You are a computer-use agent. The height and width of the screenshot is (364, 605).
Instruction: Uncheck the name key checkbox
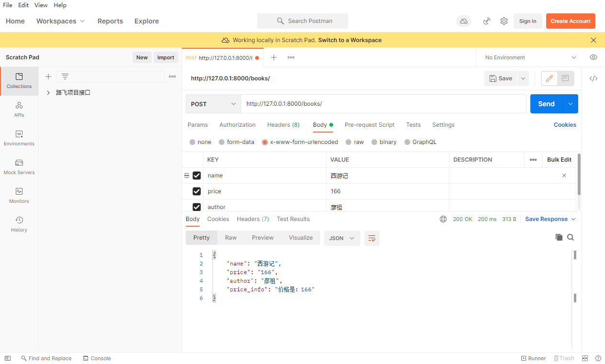197,176
